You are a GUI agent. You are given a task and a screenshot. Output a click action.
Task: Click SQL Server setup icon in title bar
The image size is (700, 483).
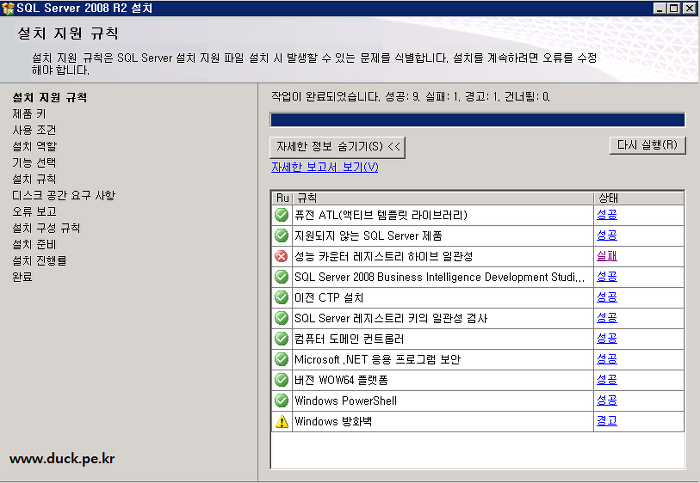(x=8, y=8)
